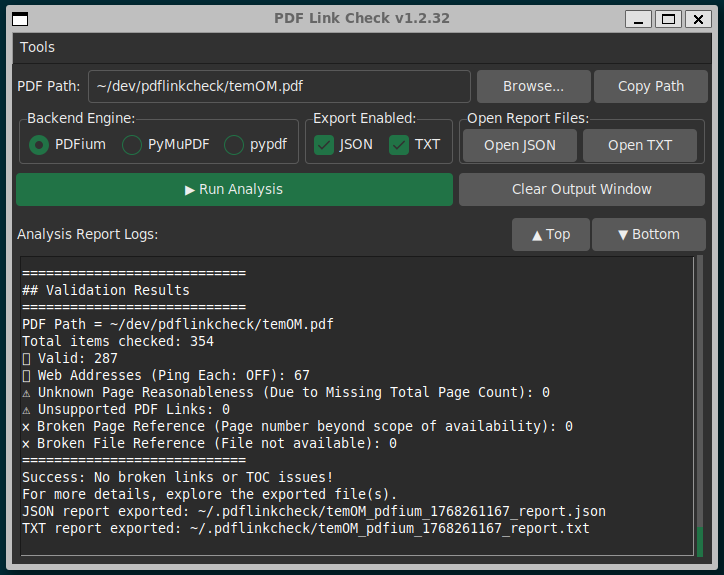This screenshot has height=575, width=724.
Task: Click the PDF Path input field
Action: 279,86
